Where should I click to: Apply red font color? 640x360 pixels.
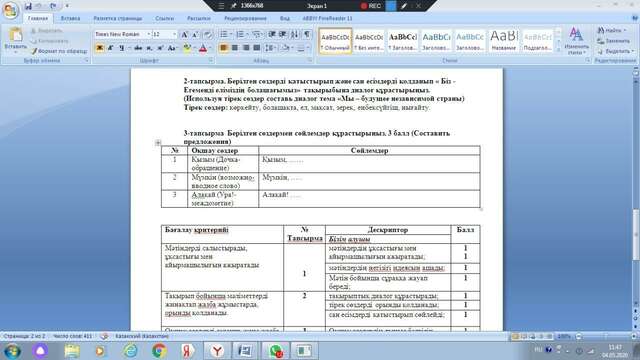click(x=203, y=48)
